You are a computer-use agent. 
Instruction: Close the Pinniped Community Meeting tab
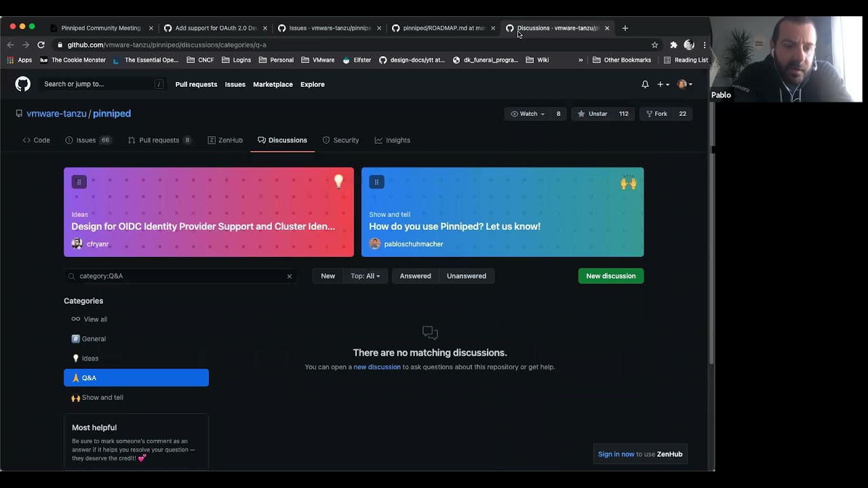click(151, 28)
